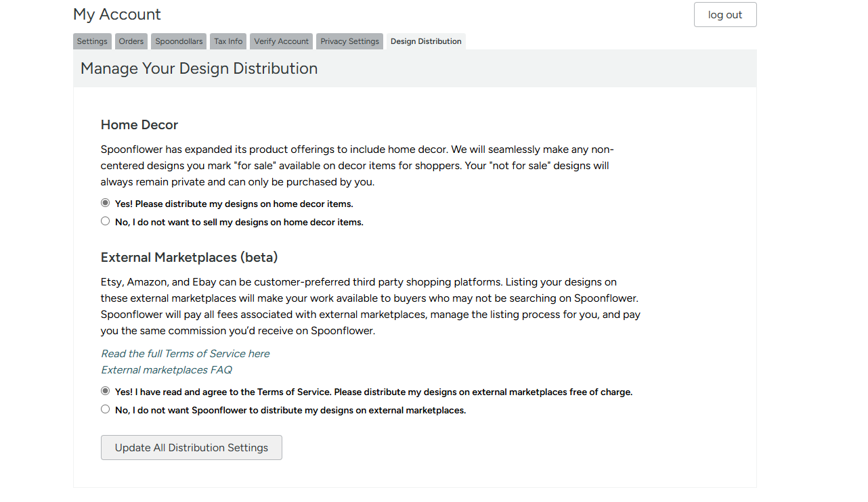Screen dimensions: 868x502
Task: Click the My Account page title
Action: tap(117, 14)
